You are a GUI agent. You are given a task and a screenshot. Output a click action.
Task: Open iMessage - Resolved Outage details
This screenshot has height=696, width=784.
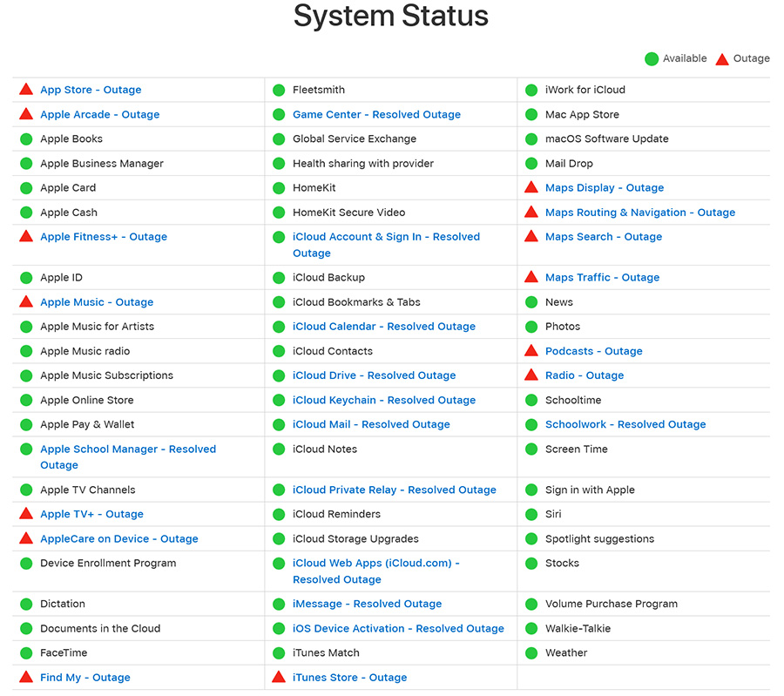(367, 604)
